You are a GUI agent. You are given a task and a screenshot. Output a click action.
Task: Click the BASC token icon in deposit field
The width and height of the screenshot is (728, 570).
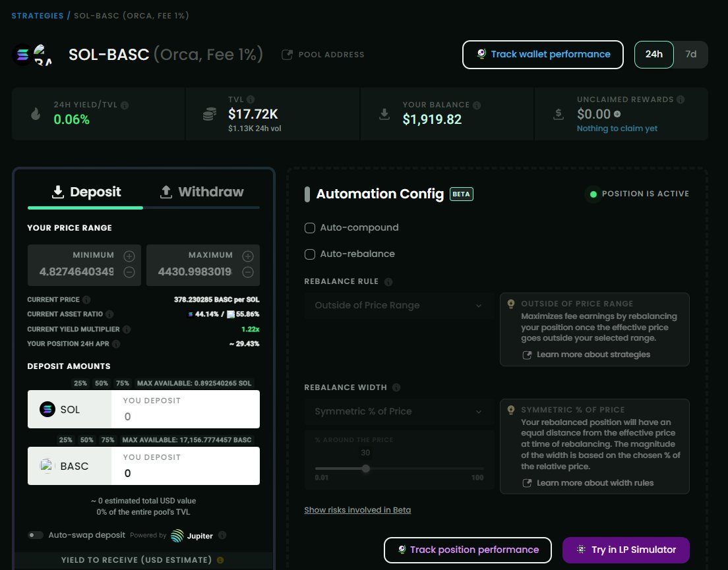tap(46, 466)
